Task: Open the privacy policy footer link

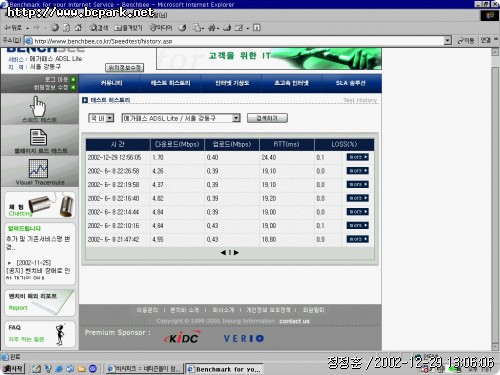Action: 268,310
